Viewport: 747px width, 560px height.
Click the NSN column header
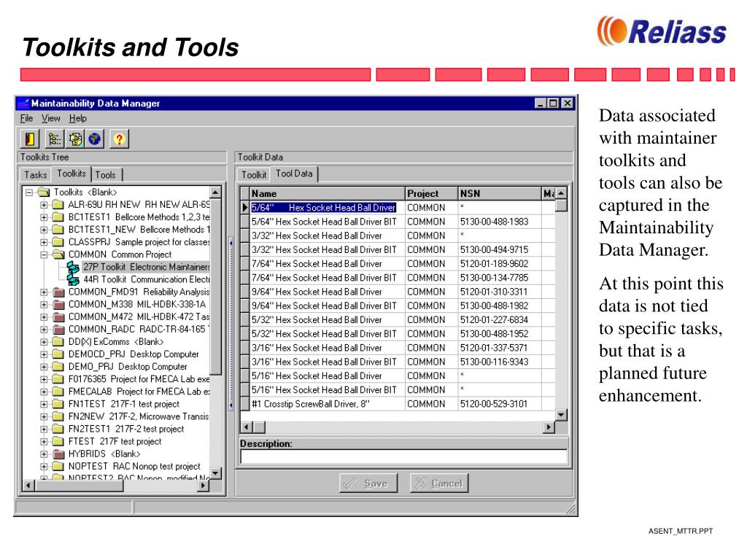click(500, 194)
